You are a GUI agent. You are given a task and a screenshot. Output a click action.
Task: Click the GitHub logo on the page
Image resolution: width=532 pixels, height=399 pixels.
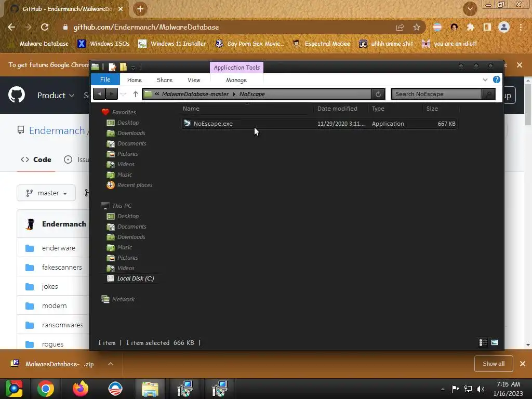pos(16,95)
